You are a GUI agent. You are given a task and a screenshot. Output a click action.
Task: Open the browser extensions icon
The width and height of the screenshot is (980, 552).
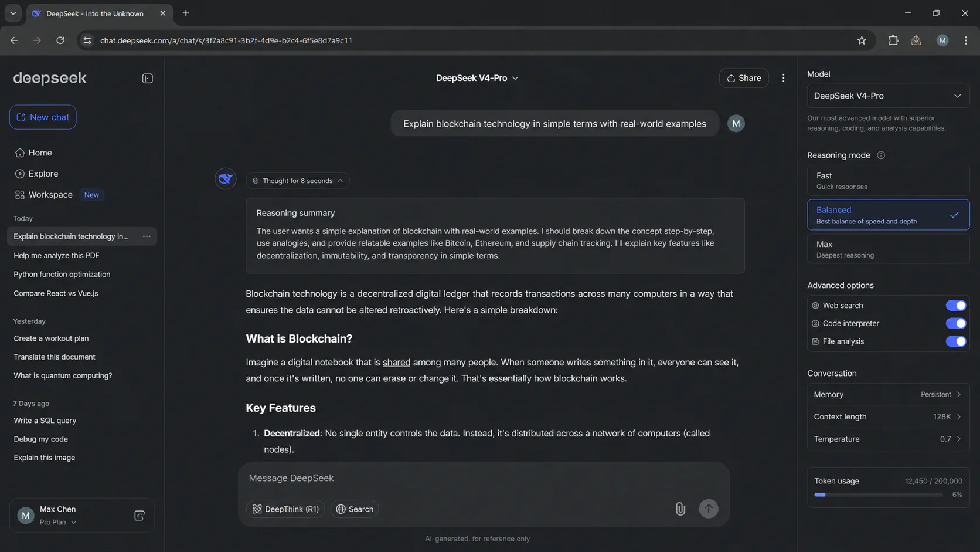coord(893,40)
